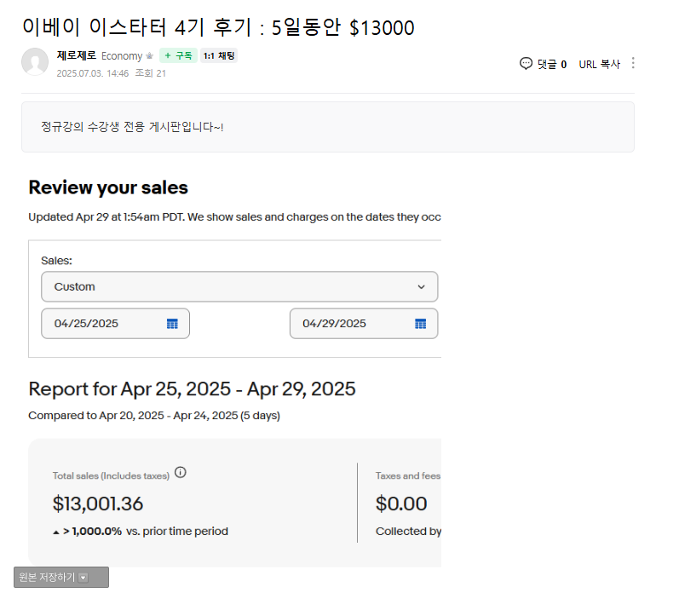Click the > 1,000.0% vs. prior period text
This screenshot has height=616, width=679.
tap(141, 531)
